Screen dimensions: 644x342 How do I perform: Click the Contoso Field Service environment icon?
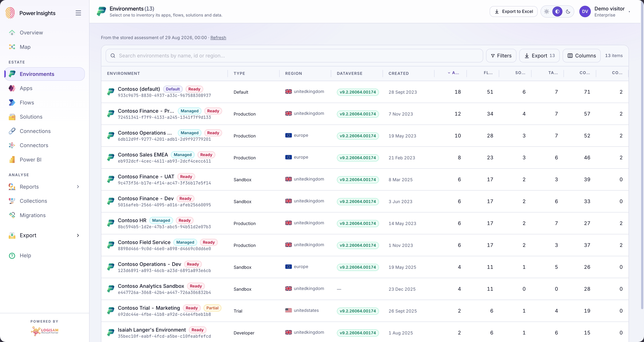tap(111, 245)
